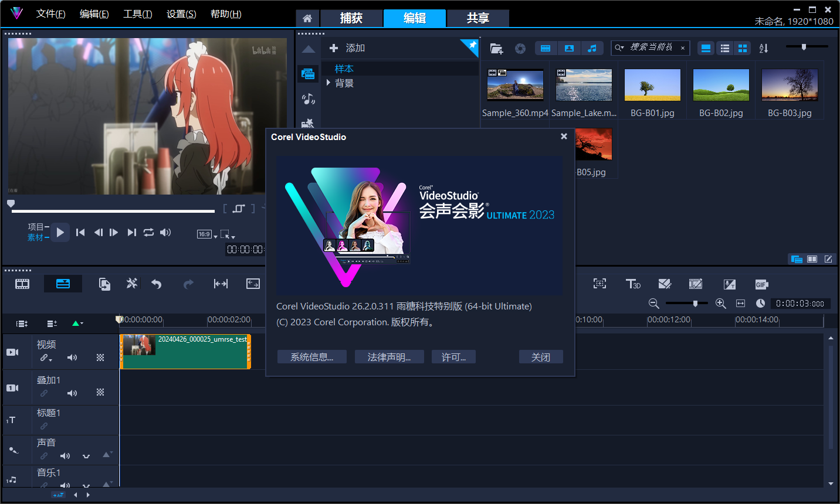
Task: Switch to the 共享 tab
Action: pyautogui.click(x=478, y=18)
